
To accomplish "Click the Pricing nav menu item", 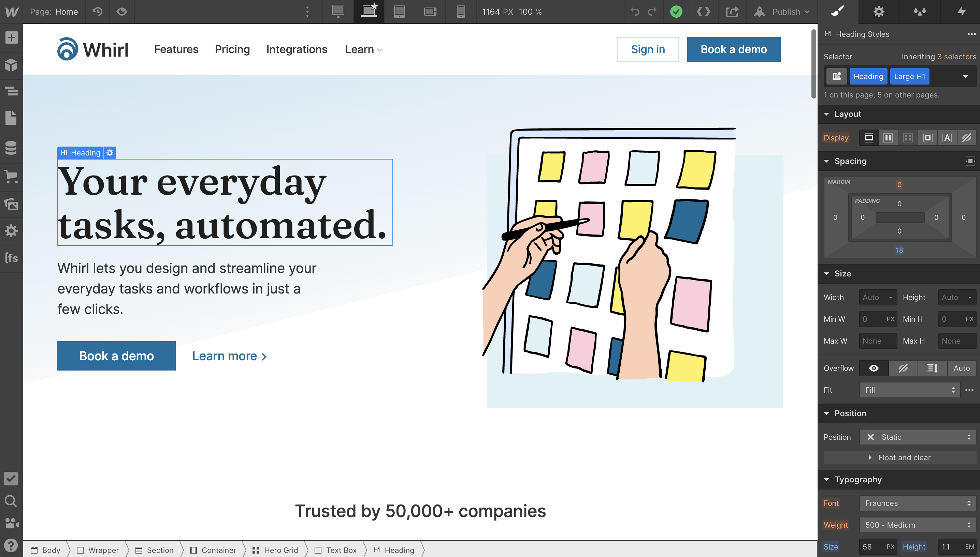I will click(232, 49).
